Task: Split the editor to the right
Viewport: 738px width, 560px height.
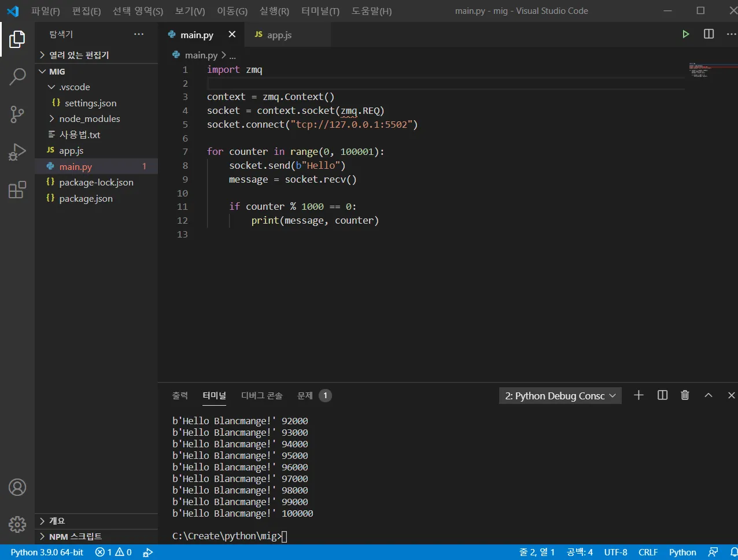Action: pyautogui.click(x=709, y=34)
